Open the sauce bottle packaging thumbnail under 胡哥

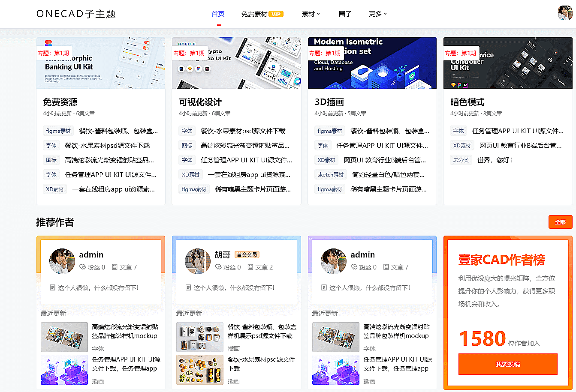pyautogui.click(x=200, y=337)
